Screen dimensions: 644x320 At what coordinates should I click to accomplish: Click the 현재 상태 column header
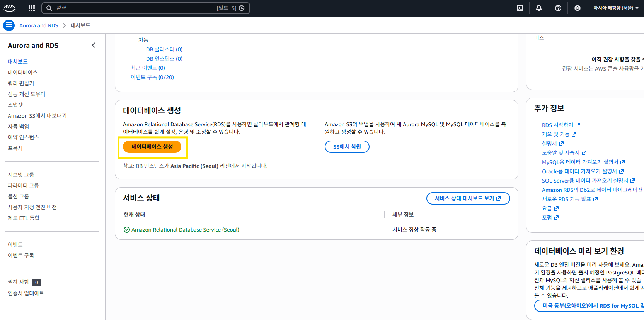[135, 215]
